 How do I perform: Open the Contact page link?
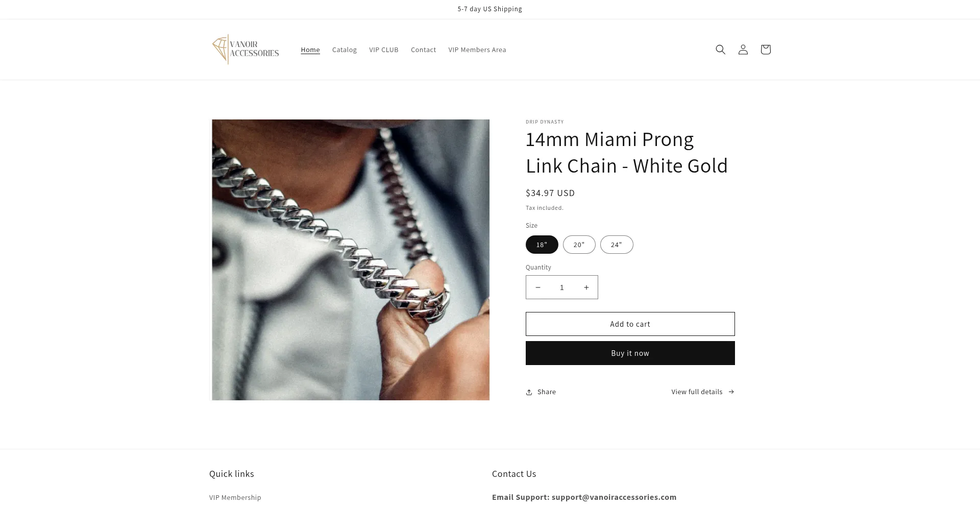coord(423,50)
